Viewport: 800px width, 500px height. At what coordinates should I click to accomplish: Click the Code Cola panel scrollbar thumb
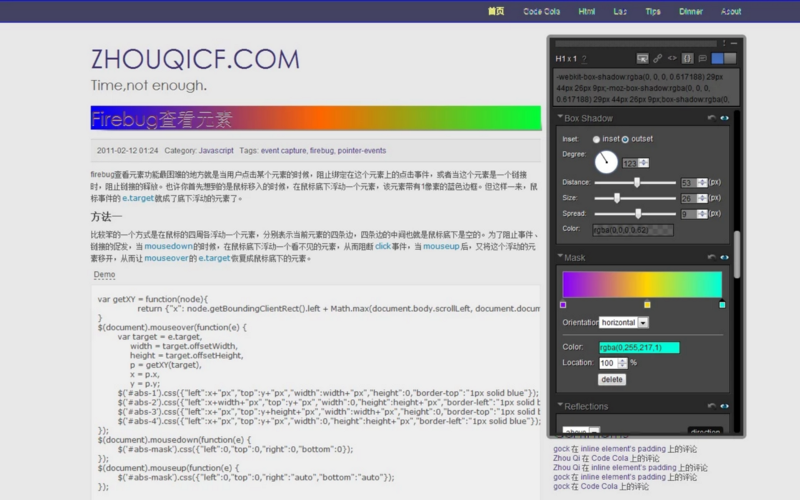tap(737, 255)
